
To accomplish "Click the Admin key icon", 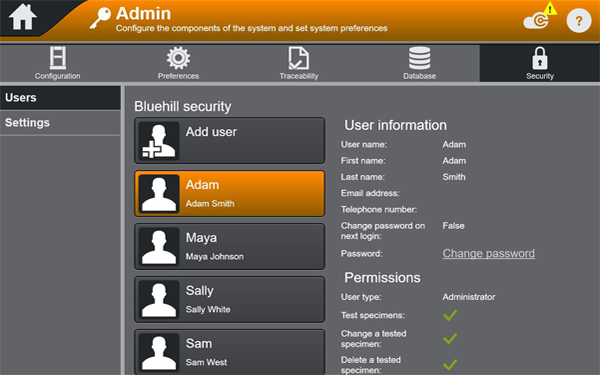I will pyautogui.click(x=100, y=18).
